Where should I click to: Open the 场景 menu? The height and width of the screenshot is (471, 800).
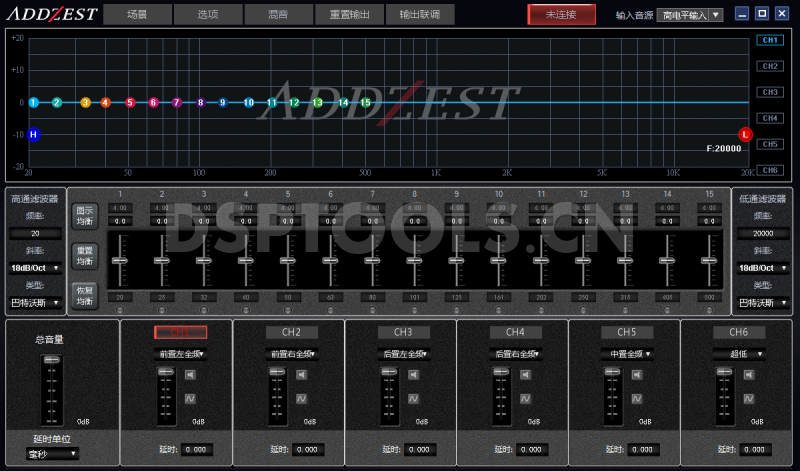coord(137,15)
